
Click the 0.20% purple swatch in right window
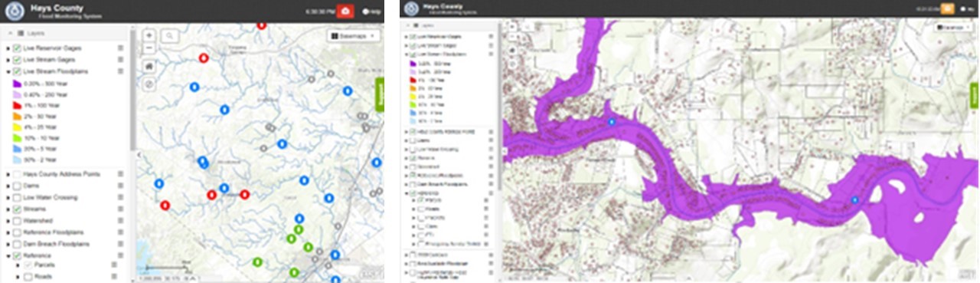click(413, 64)
